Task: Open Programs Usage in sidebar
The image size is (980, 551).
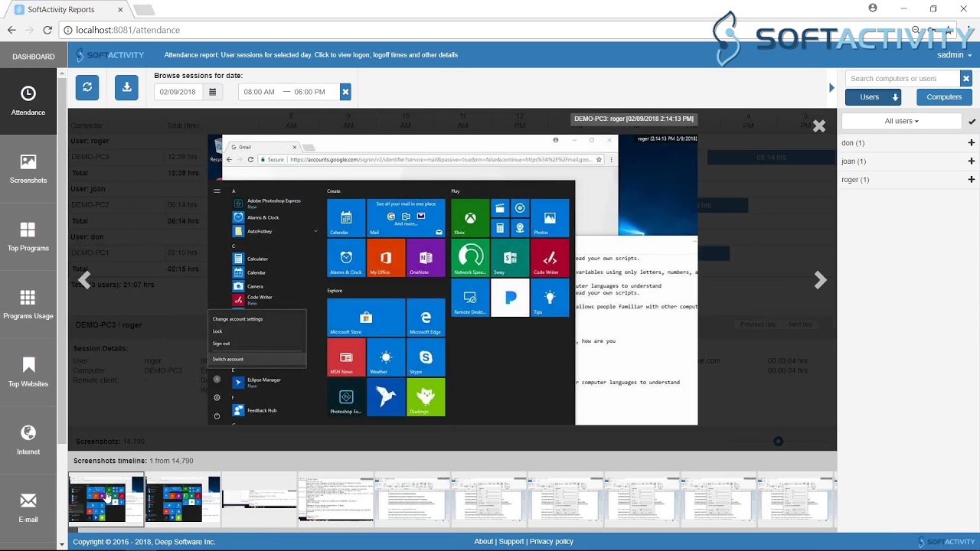Action: [x=28, y=305]
